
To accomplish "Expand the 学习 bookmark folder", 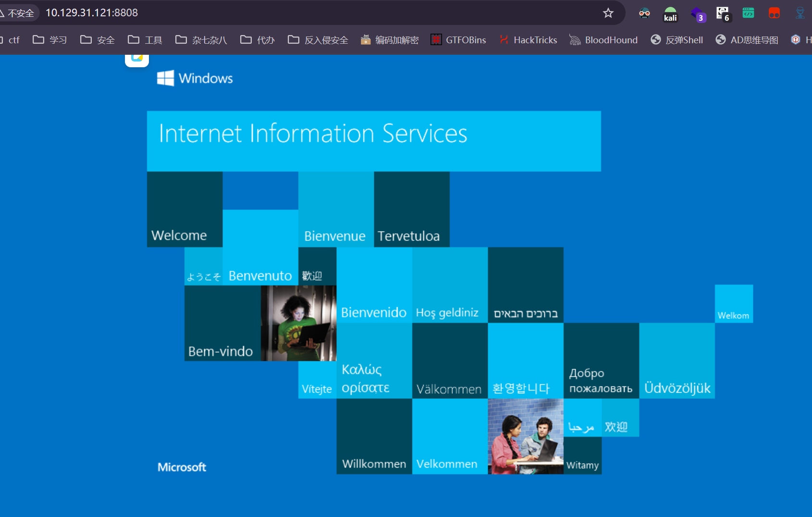I will pos(50,40).
